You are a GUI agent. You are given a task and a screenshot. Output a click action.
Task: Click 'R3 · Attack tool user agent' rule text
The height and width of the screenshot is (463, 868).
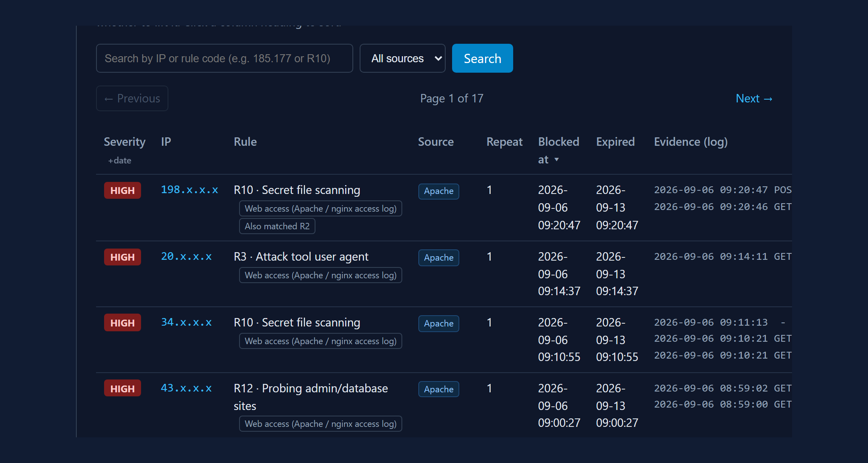click(301, 257)
